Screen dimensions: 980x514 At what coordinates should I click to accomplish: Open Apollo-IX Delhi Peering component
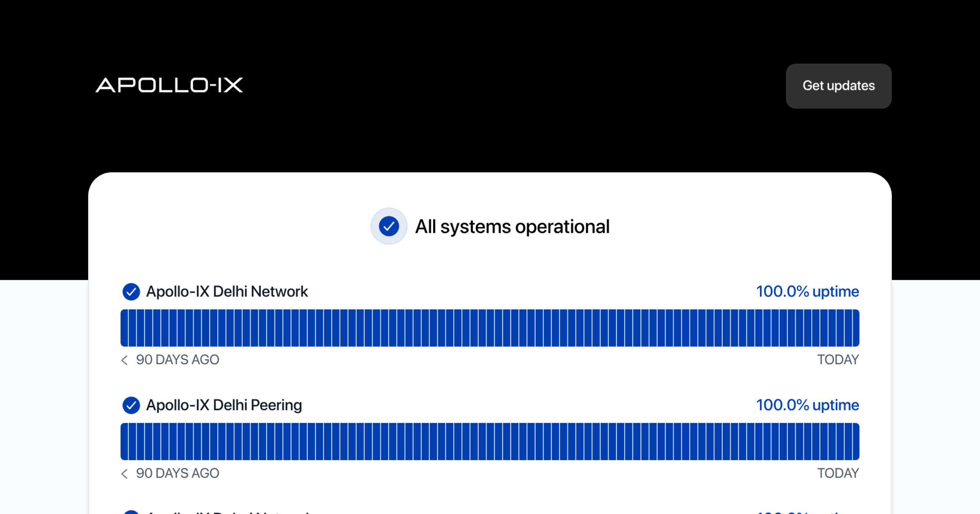224,405
